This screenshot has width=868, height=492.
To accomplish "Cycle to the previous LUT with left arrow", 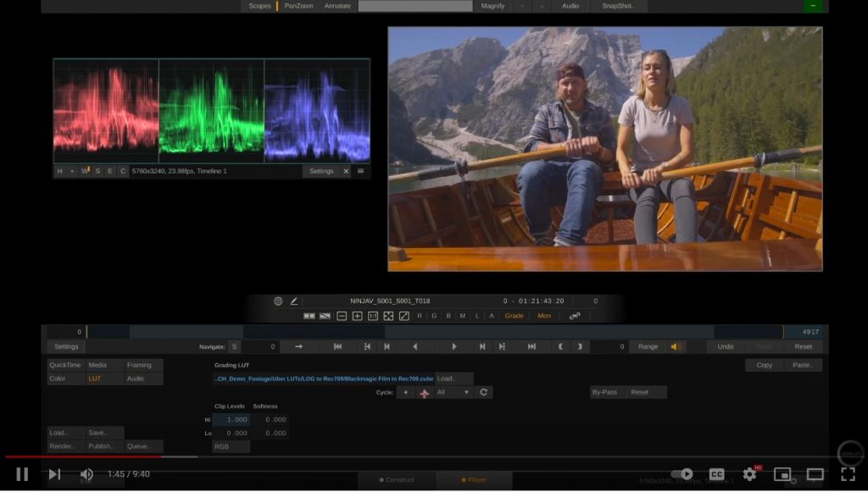I will [x=406, y=392].
